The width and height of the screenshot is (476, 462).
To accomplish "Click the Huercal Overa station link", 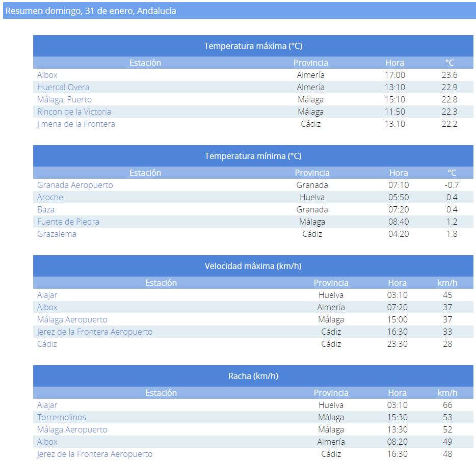I will pos(63,87).
